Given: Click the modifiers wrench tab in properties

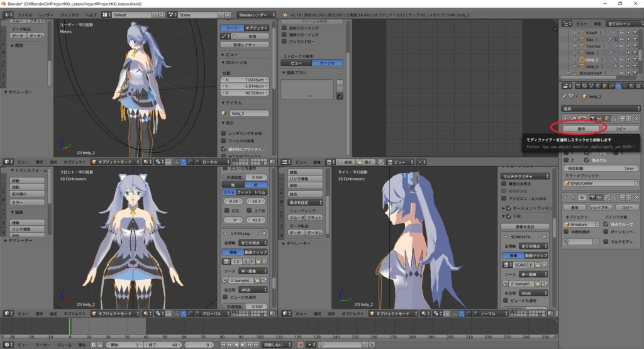Looking at the screenshot, I should pos(618,86).
